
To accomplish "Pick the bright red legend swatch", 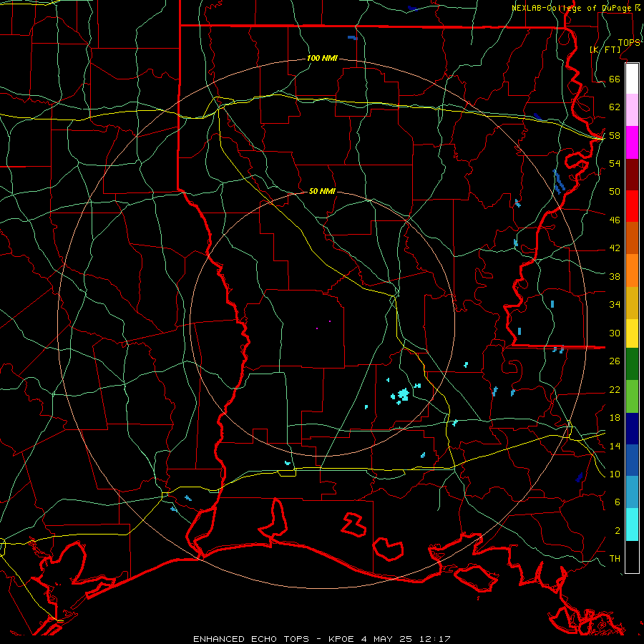I will 632,206.
